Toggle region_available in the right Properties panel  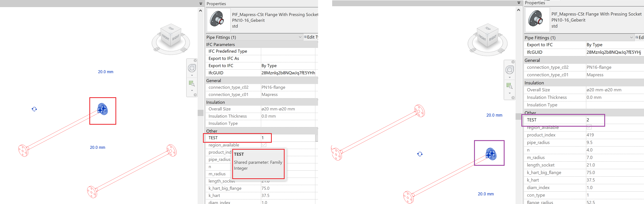click(x=590, y=127)
